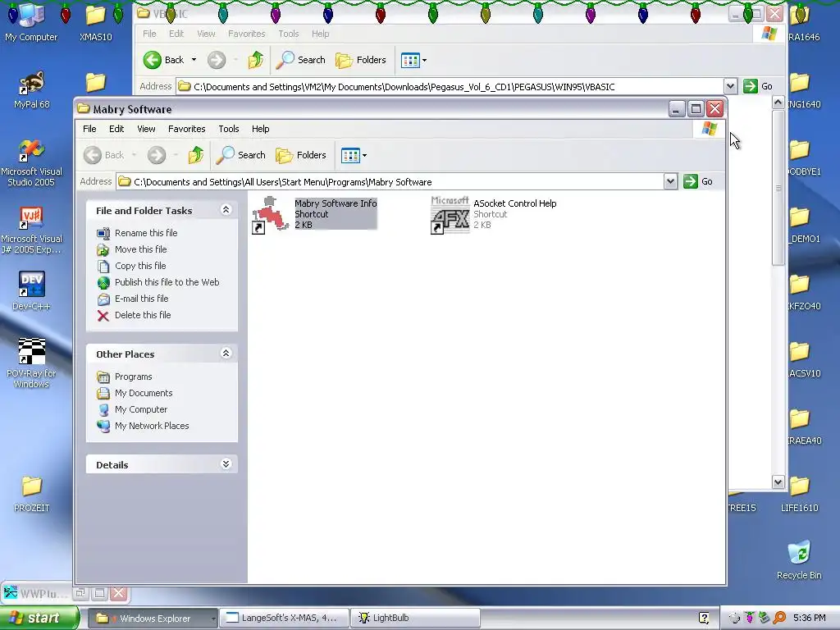Image resolution: width=840 pixels, height=630 pixels.
Task: Open View menu in Mabry Software window
Action: coord(146,129)
